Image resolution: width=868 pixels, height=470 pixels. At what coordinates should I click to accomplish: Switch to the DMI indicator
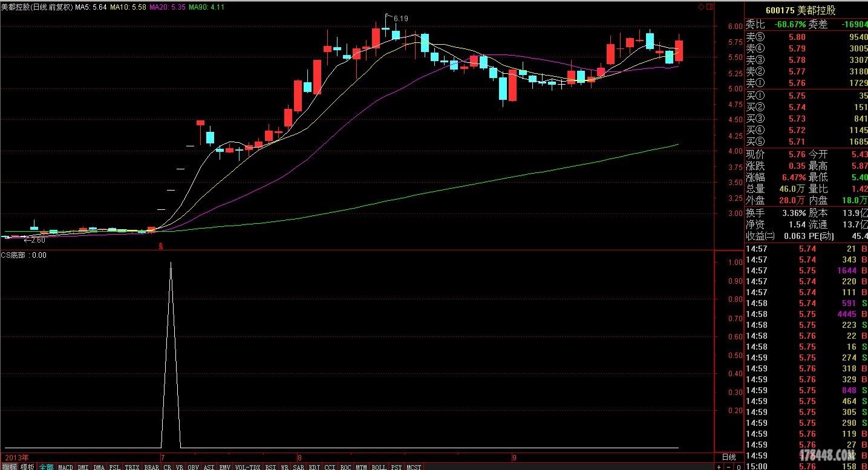[x=83, y=467]
